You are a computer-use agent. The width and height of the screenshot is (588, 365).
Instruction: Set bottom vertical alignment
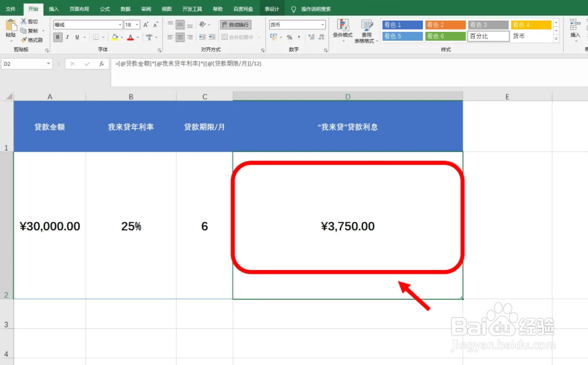[x=190, y=25]
